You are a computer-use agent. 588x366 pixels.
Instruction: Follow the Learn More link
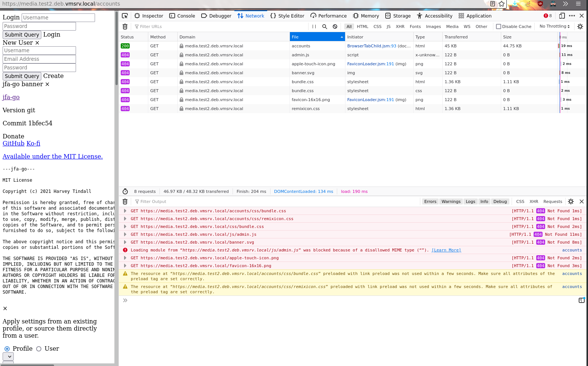[446, 250]
